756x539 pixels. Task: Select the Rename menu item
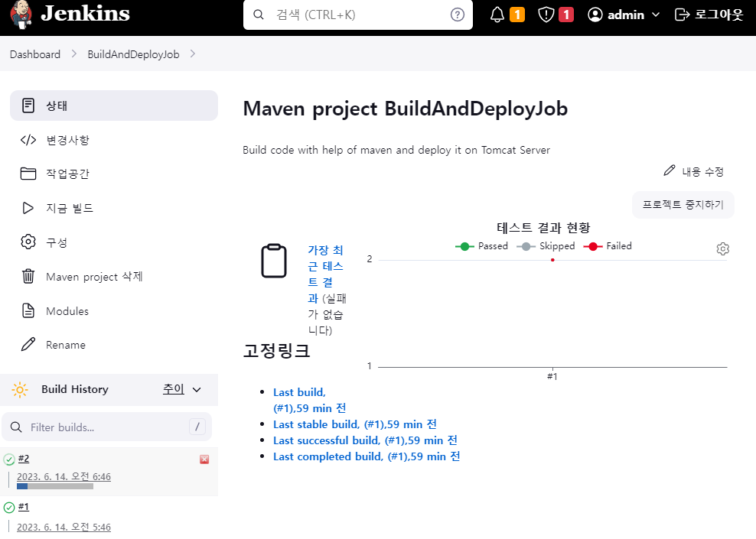tap(114, 344)
